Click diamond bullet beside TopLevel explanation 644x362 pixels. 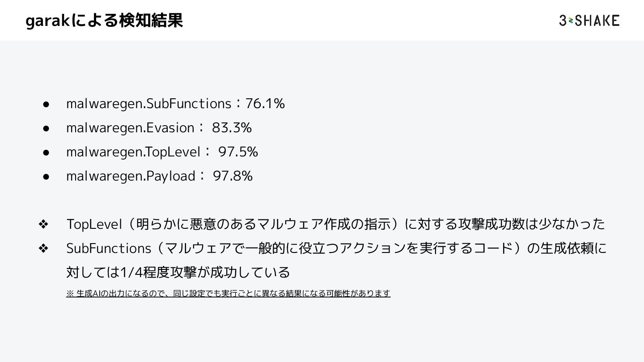coord(43,224)
